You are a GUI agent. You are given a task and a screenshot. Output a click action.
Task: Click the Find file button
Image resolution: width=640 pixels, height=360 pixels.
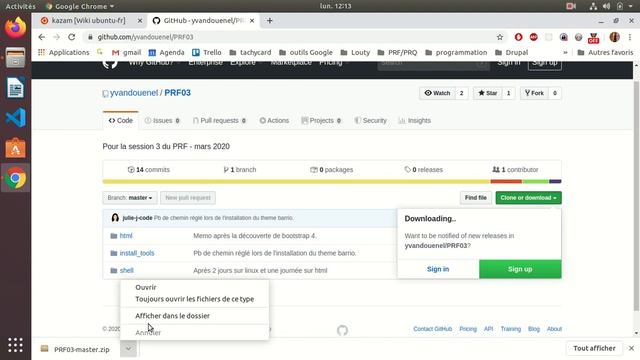[x=476, y=198]
